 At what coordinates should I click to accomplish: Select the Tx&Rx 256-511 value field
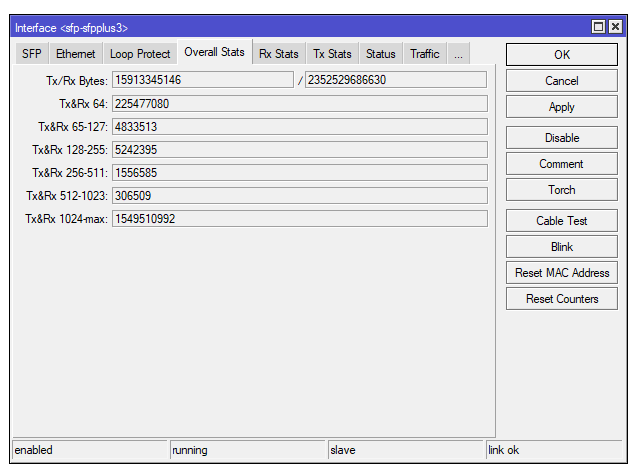pos(300,173)
